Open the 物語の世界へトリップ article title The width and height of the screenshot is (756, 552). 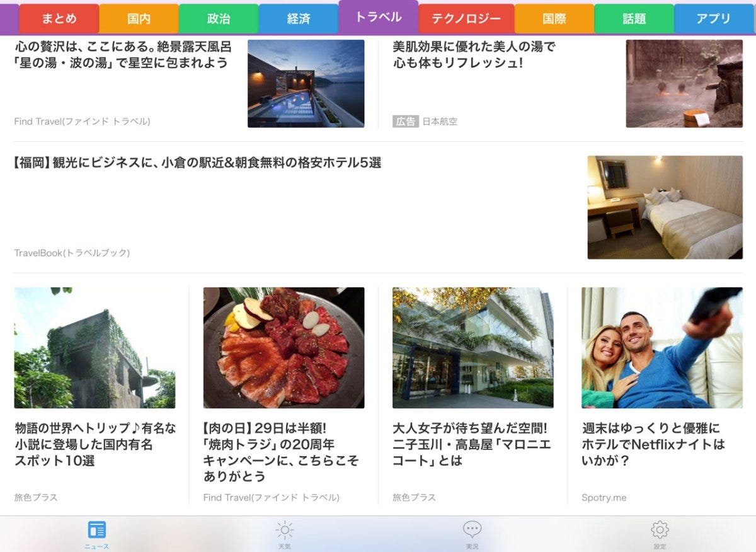click(x=96, y=444)
